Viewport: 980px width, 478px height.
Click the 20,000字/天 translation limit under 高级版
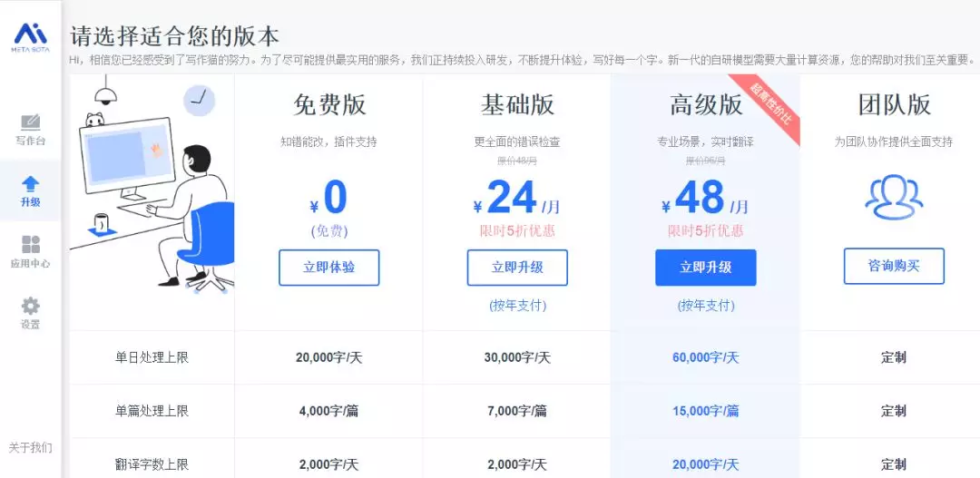pyautogui.click(x=706, y=465)
